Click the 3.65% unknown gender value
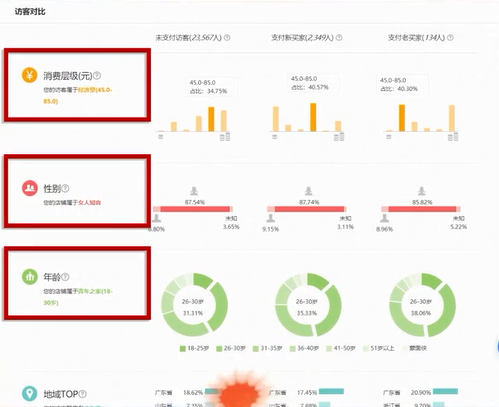Screen dimensions: 499x407 [x=231, y=227]
